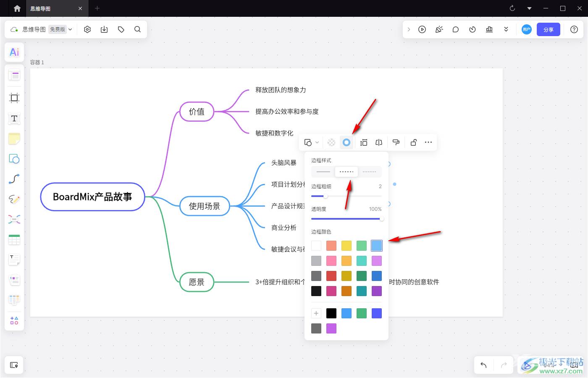Viewport: 588px width, 378px height.
Task: Select the Frame tool in sidebar
Action: 14,98
